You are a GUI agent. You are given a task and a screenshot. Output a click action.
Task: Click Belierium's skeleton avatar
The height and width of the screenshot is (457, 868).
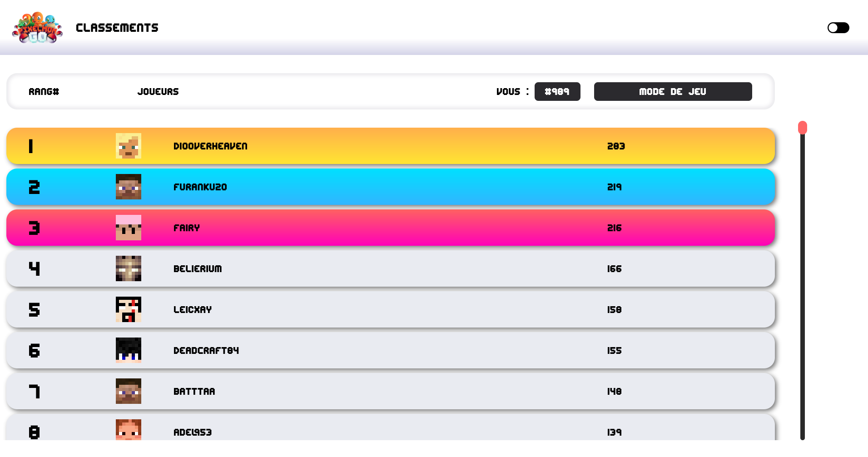(128, 268)
